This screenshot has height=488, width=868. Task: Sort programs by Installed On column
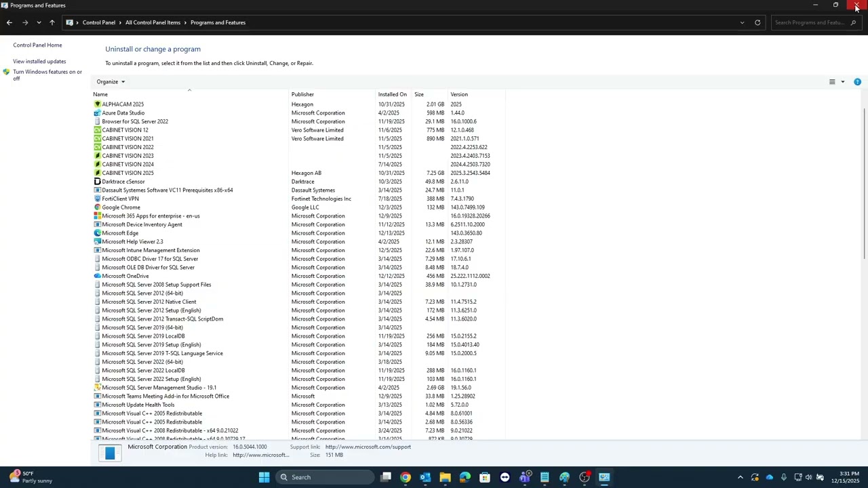pyautogui.click(x=394, y=94)
